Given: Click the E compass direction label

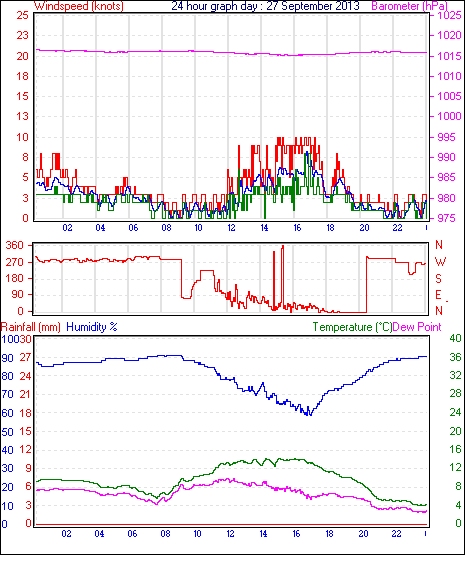Looking at the screenshot, I should click(438, 295).
